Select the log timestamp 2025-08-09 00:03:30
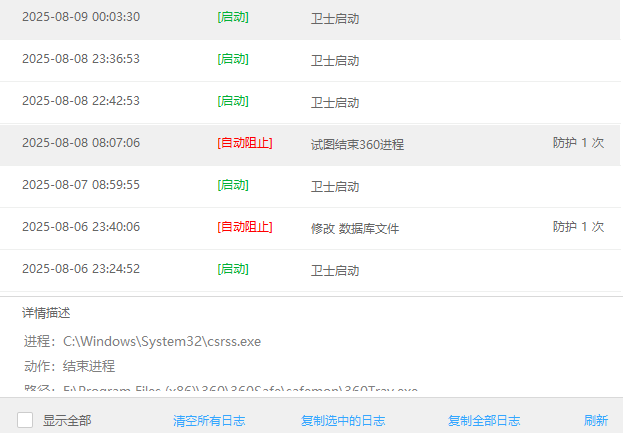The height and width of the screenshot is (433, 623). click(81, 17)
